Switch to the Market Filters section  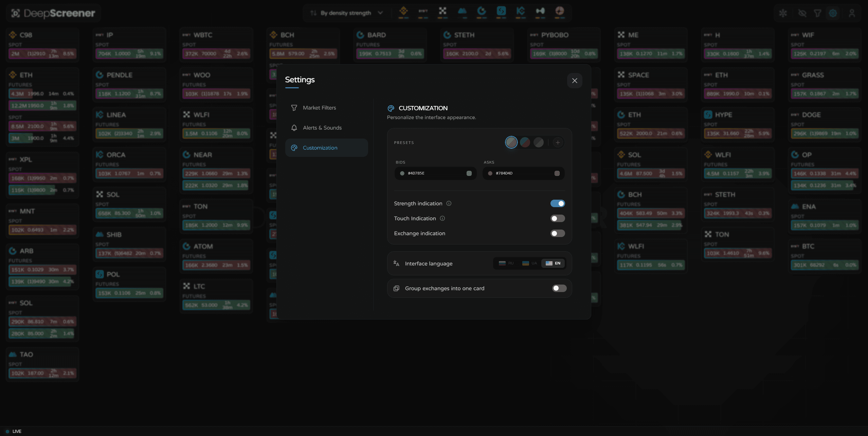click(319, 108)
